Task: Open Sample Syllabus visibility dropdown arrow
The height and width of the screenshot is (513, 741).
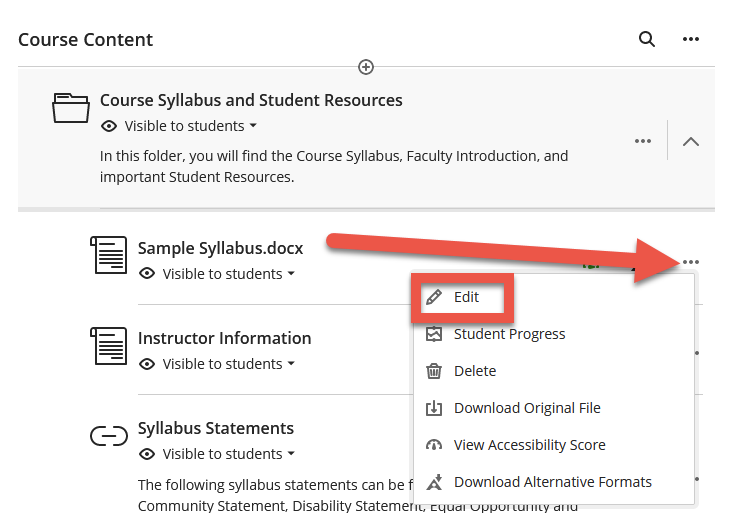Action: (291, 274)
